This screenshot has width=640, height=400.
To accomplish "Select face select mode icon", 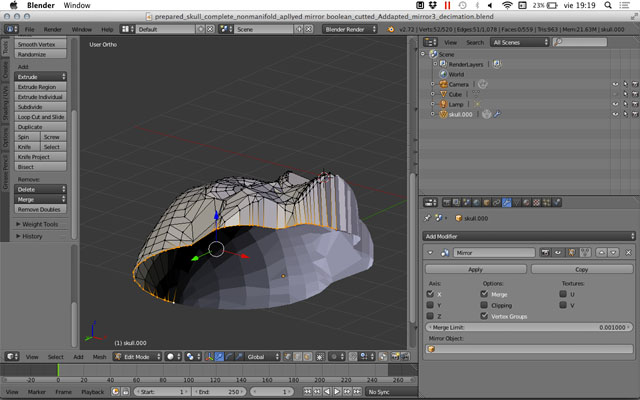I will (x=308, y=357).
